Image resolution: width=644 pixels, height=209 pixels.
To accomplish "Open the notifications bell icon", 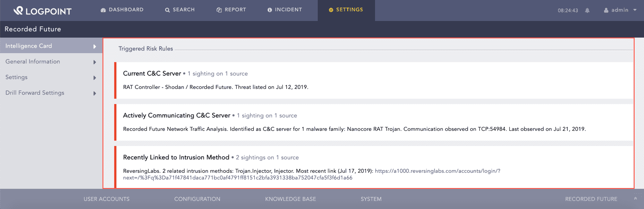I will pyautogui.click(x=587, y=10).
